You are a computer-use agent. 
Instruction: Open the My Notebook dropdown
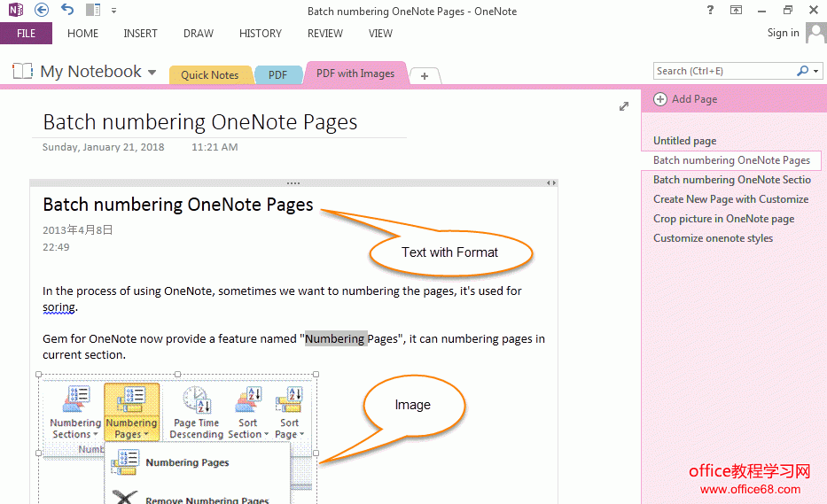pyautogui.click(x=152, y=73)
